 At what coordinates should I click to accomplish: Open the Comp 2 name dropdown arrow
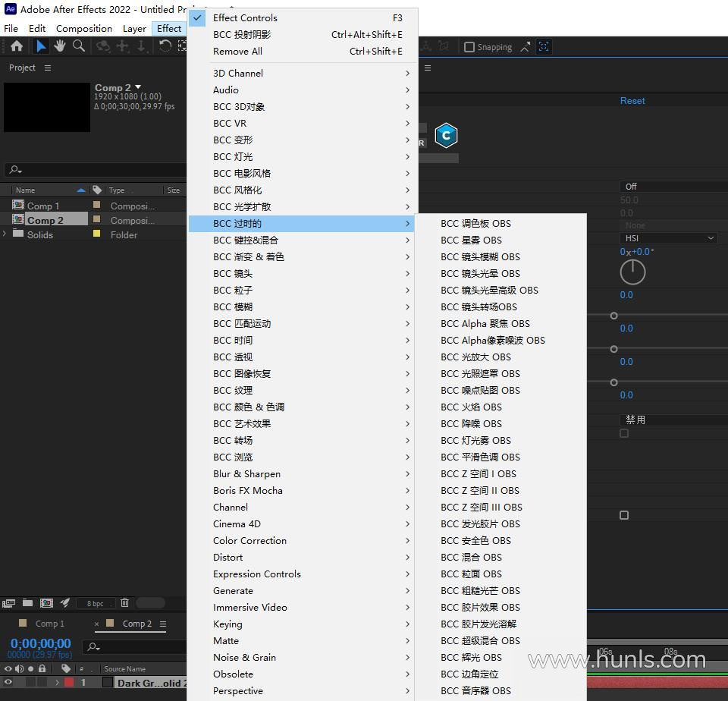(x=138, y=87)
